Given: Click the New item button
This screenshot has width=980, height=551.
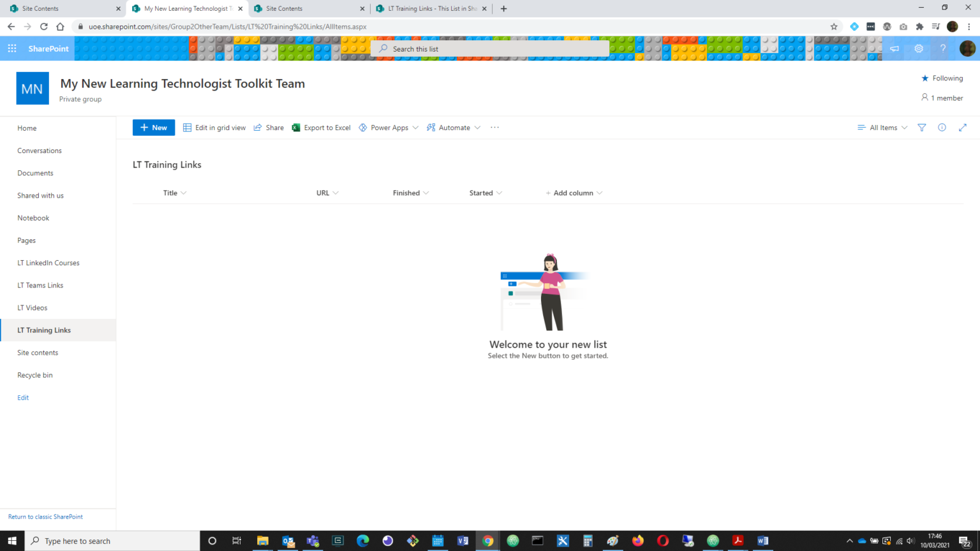Looking at the screenshot, I should [x=154, y=128].
